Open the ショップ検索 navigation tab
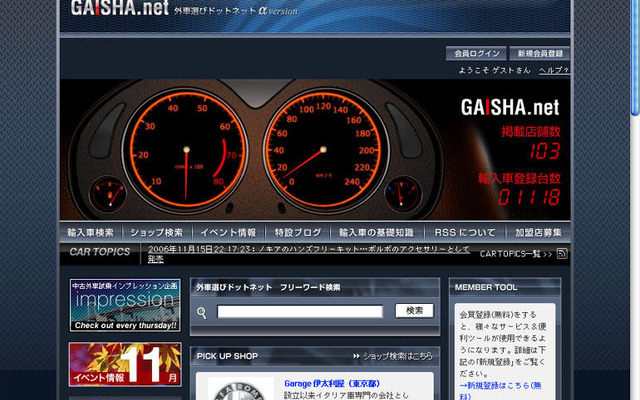The height and width of the screenshot is (400, 640). coord(157,233)
